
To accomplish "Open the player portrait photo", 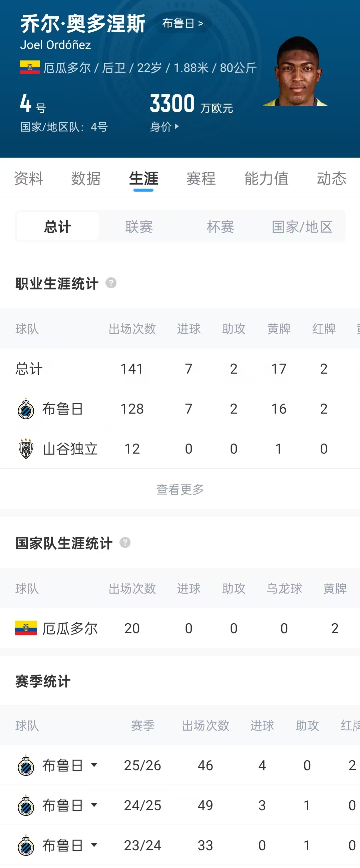I will pyautogui.click(x=296, y=71).
